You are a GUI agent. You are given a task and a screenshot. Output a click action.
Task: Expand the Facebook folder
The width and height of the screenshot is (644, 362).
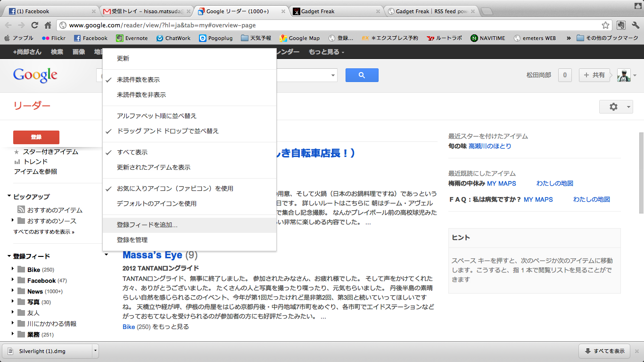(13, 280)
